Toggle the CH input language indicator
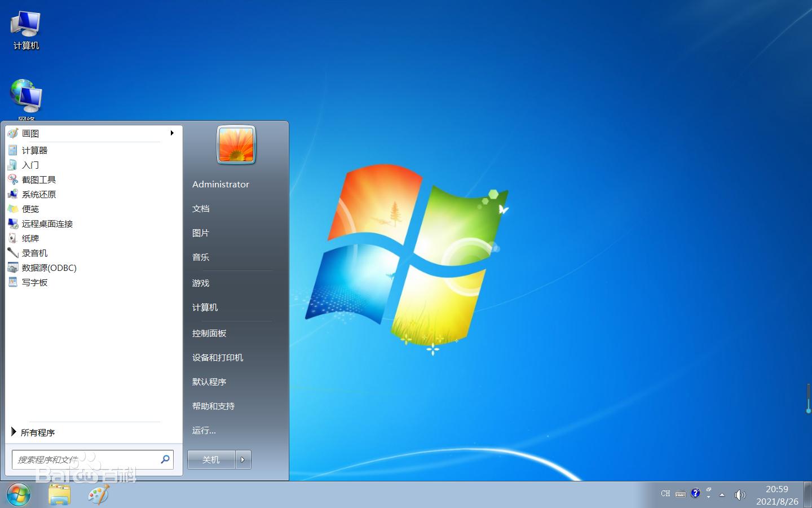812x508 pixels. click(x=665, y=493)
